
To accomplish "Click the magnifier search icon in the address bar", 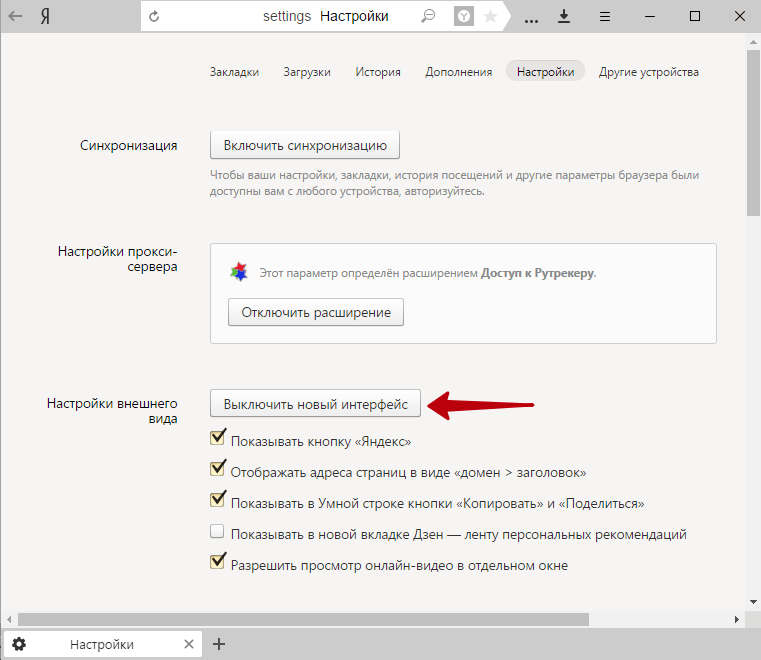I will tap(428, 16).
